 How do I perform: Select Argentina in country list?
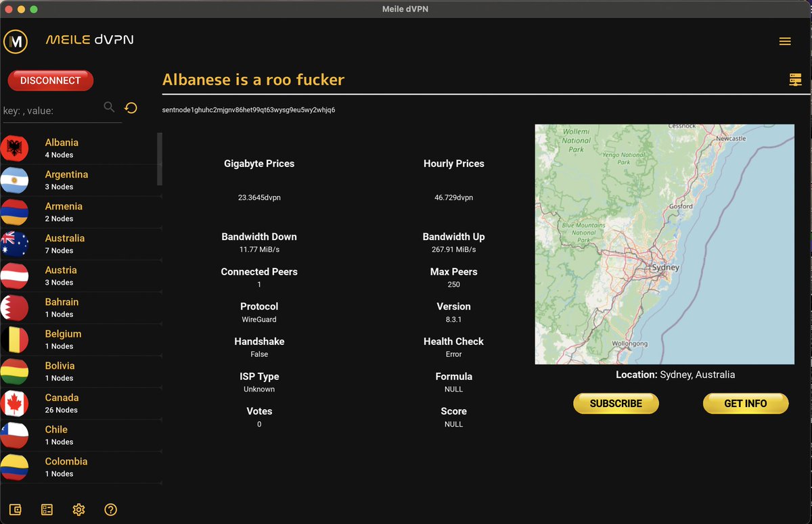click(x=66, y=174)
